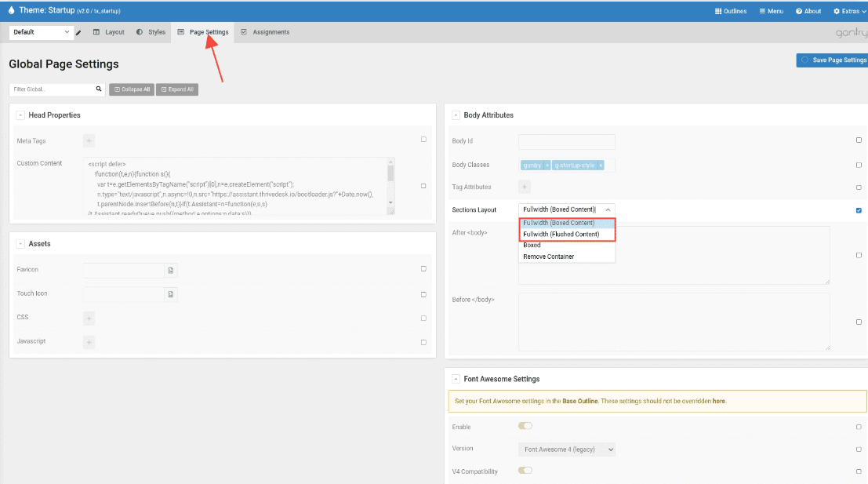Open the Font Awesome Version dropdown

[566, 449]
